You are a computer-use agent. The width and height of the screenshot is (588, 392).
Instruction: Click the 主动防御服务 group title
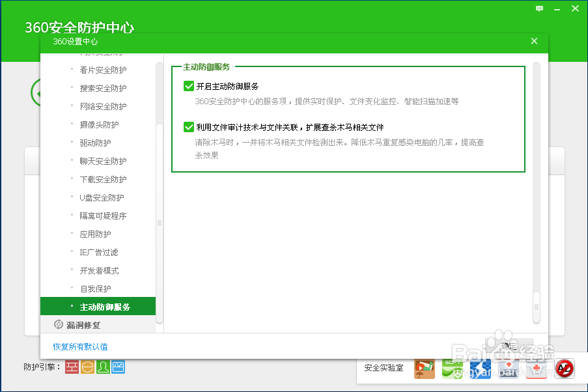point(206,67)
